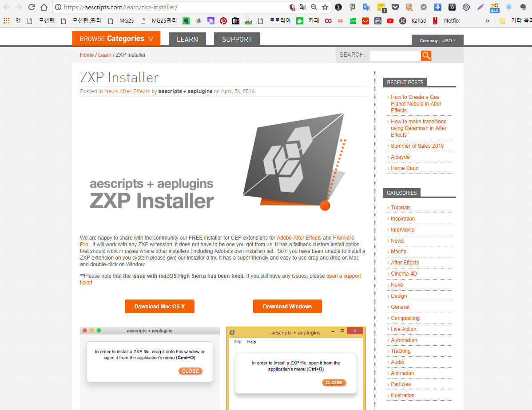Click into the site search field
The image size is (532, 410).
click(395, 55)
